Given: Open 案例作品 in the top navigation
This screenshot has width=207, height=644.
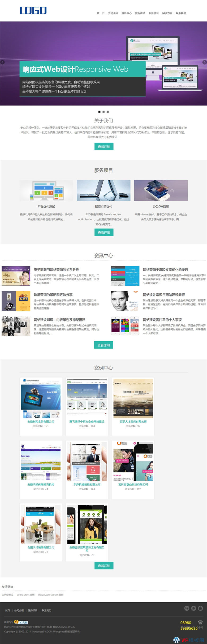Looking at the screenshot, I should tap(140, 13).
